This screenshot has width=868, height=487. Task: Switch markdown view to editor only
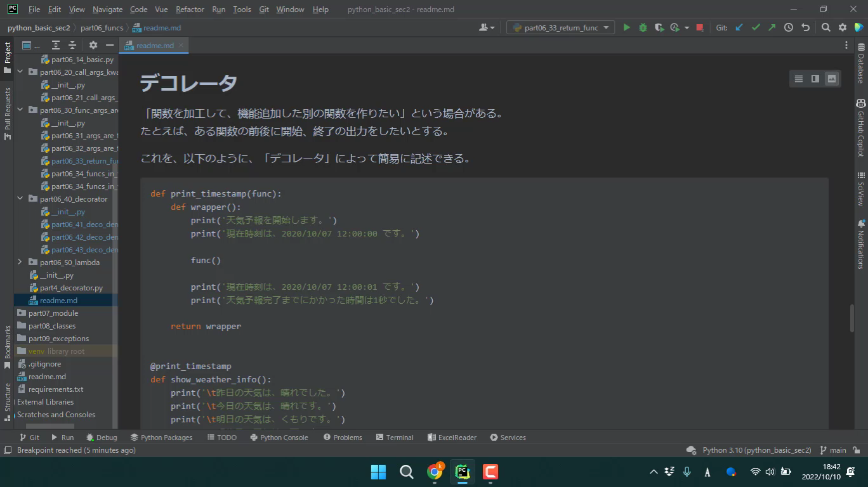799,79
